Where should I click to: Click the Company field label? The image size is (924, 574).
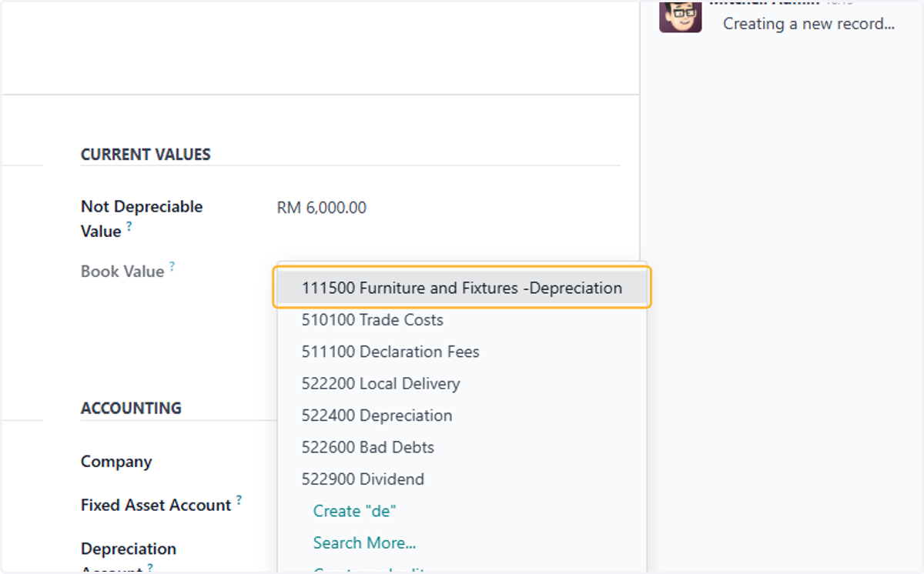click(x=116, y=462)
